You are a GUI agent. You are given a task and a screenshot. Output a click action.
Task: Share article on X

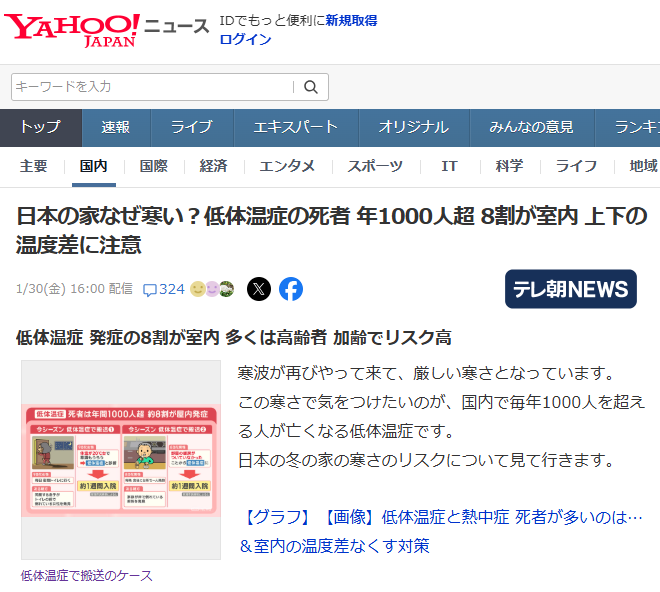(x=259, y=289)
